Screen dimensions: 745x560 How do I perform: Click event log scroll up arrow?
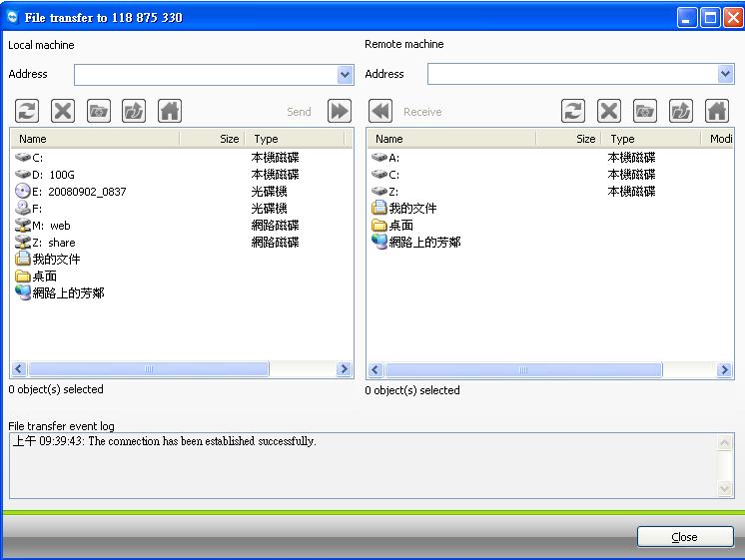tap(725, 442)
